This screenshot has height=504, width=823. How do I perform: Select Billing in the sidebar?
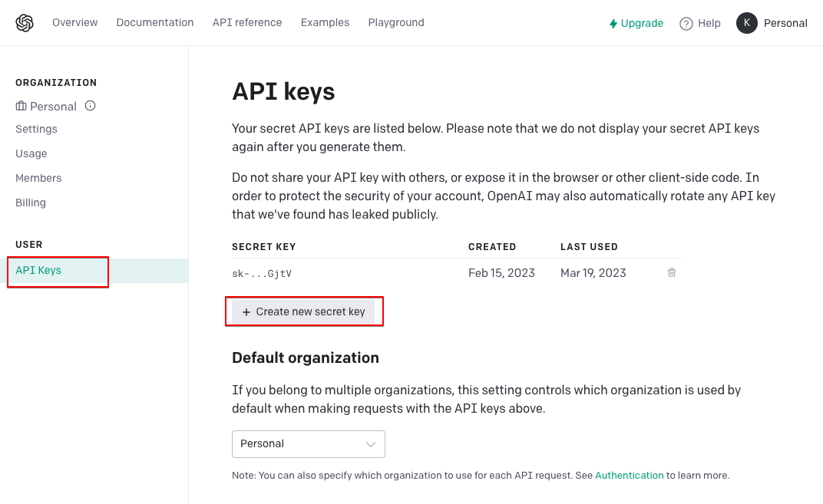click(x=31, y=203)
